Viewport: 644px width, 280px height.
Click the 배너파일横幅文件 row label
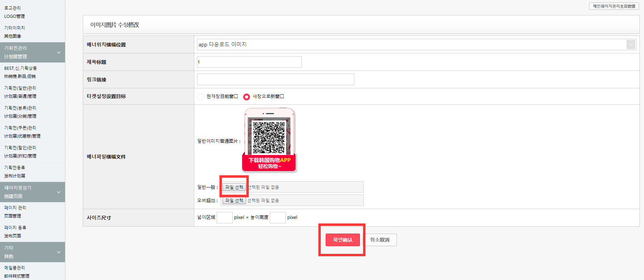click(106, 157)
